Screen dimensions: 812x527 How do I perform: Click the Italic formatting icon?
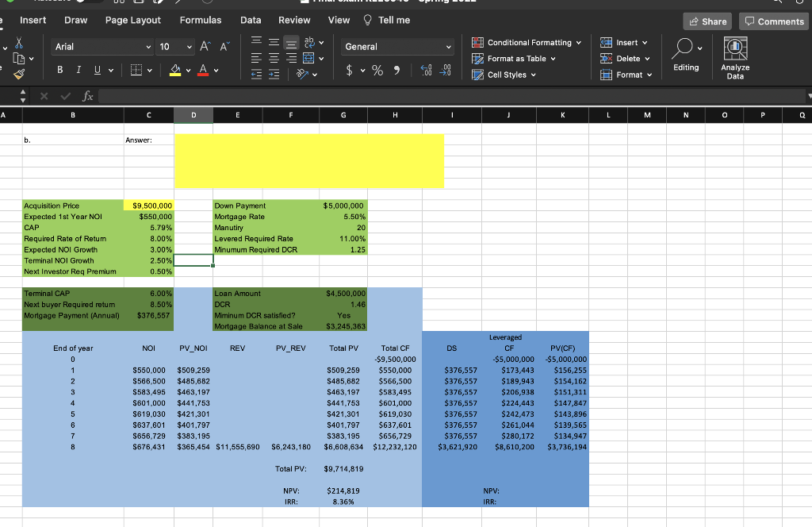(x=79, y=70)
